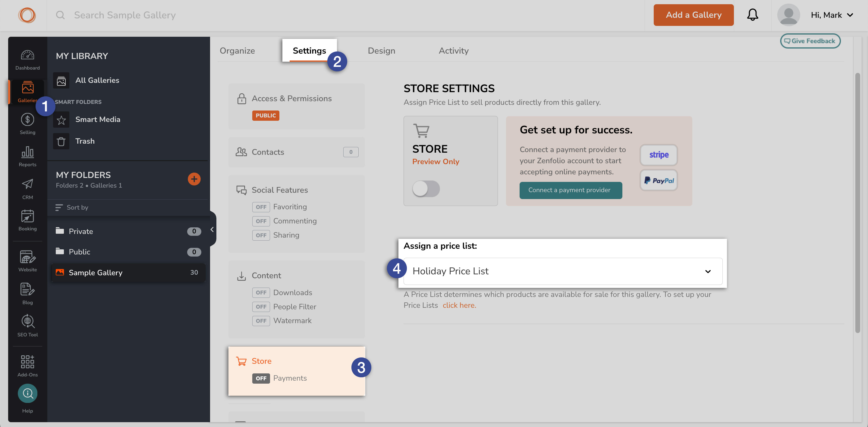
Task: Toggle the STORE Preview Only switch
Action: click(x=426, y=189)
